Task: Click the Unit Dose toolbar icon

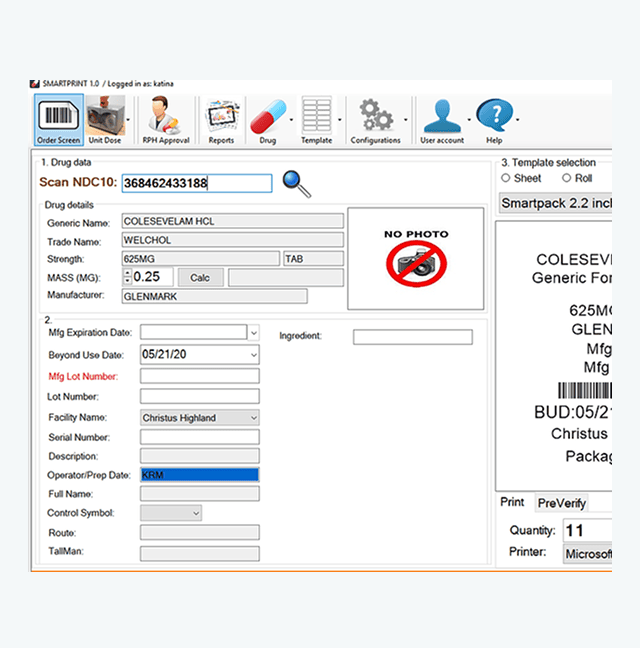Action: [104, 118]
